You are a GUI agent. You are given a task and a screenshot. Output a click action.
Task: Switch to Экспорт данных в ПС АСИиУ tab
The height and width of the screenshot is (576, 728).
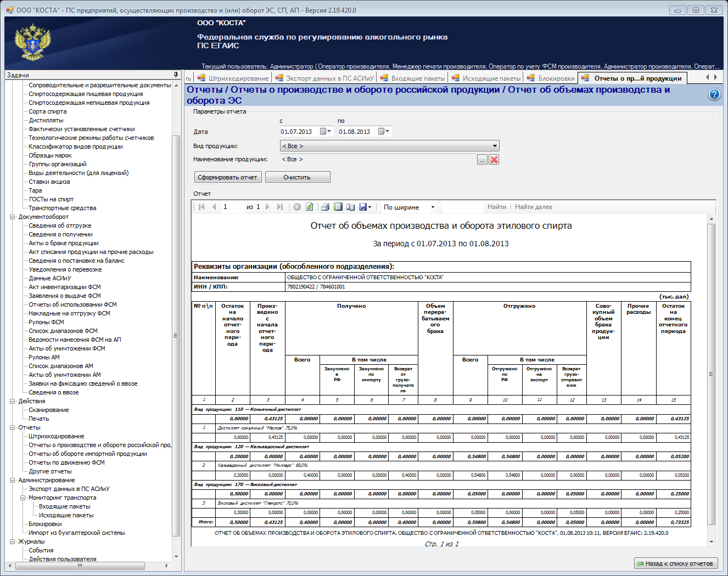point(324,78)
